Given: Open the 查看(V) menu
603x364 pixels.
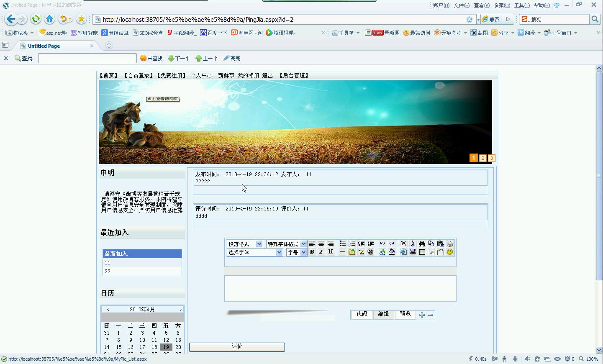Looking at the screenshot, I should pos(482,5).
